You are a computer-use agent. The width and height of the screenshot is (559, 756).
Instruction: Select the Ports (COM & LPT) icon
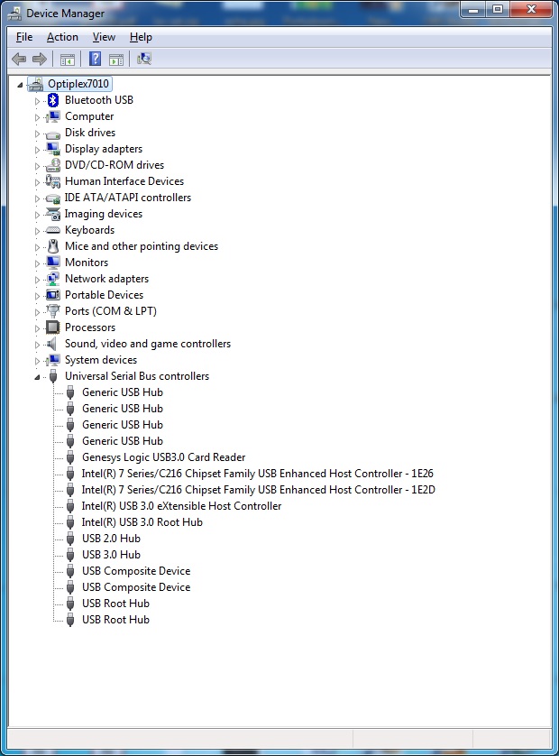pos(53,311)
